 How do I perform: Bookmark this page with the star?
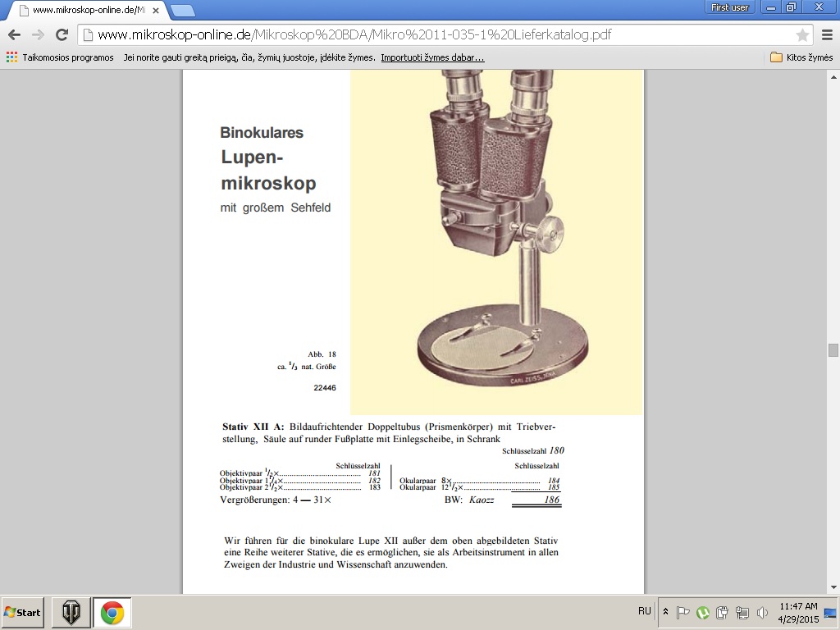point(802,35)
